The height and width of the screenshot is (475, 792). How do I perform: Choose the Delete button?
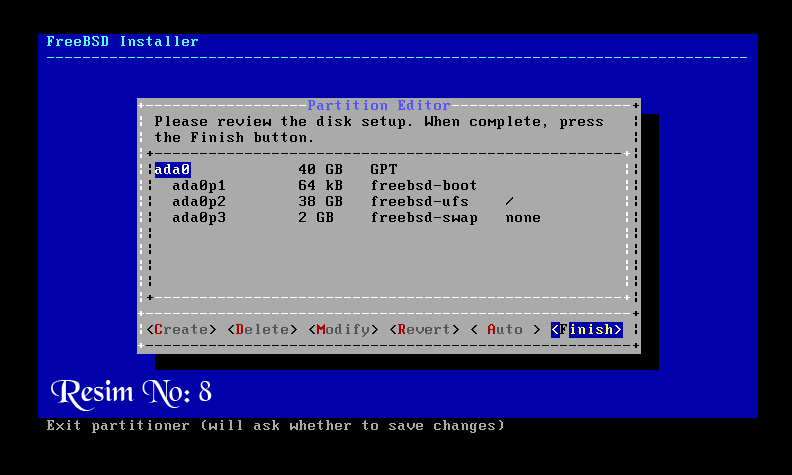click(x=262, y=329)
